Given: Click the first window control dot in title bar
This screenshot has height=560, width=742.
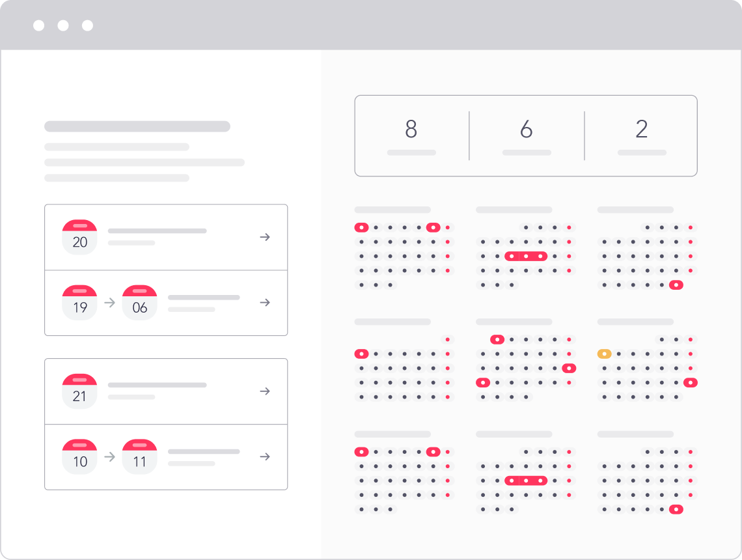Looking at the screenshot, I should click(x=39, y=25).
